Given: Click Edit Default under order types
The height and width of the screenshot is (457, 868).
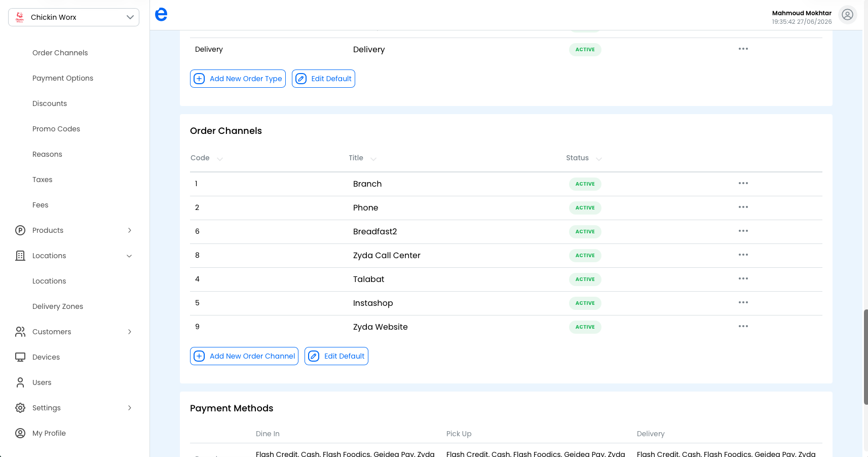Looking at the screenshot, I should tap(323, 79).
